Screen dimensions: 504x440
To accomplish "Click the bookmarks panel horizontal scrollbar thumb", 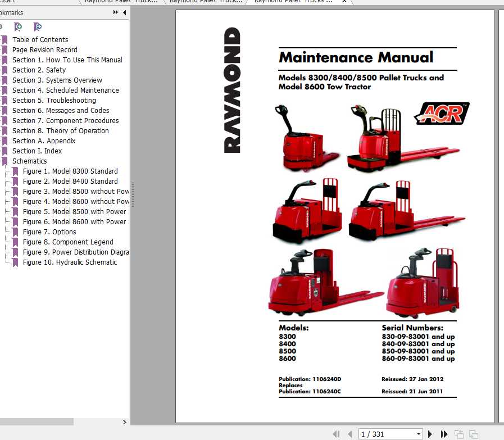I will [x=37, y=422].
